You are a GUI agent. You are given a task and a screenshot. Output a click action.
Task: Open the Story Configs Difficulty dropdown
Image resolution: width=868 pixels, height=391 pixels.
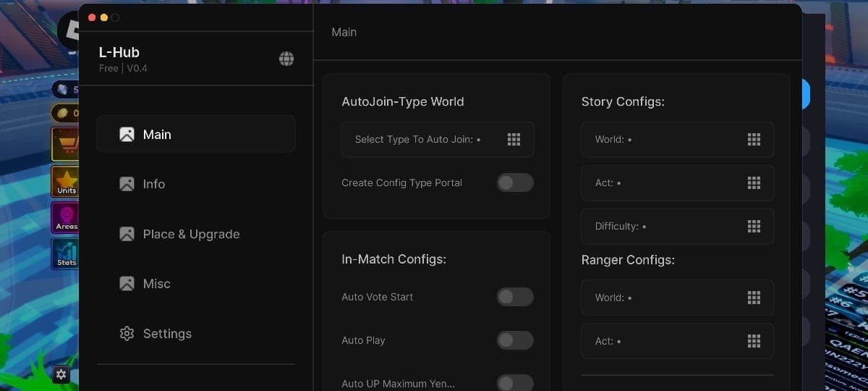(677, 227)
